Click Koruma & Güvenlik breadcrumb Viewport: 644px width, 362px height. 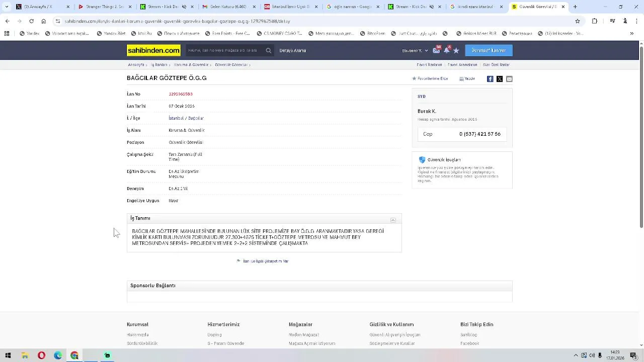191,65
